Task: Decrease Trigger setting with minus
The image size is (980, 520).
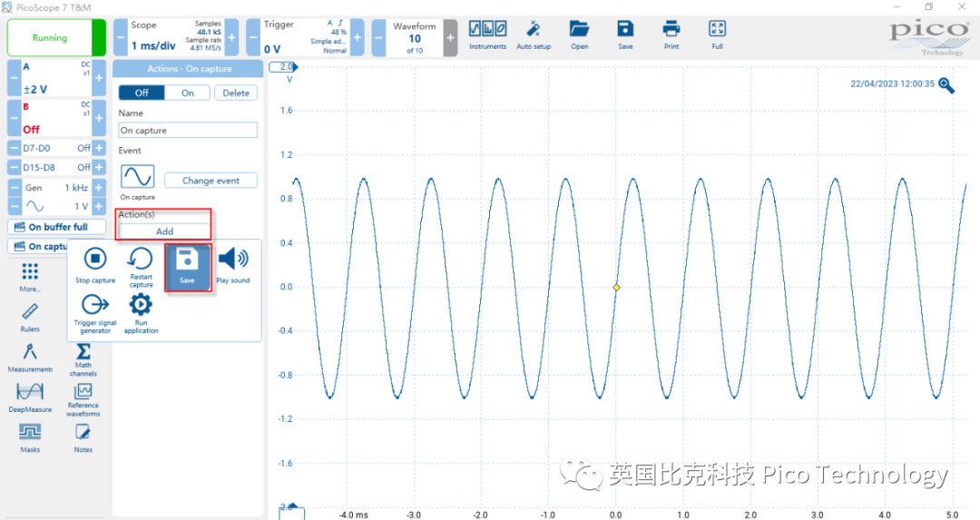Action: tap(252, 37)
